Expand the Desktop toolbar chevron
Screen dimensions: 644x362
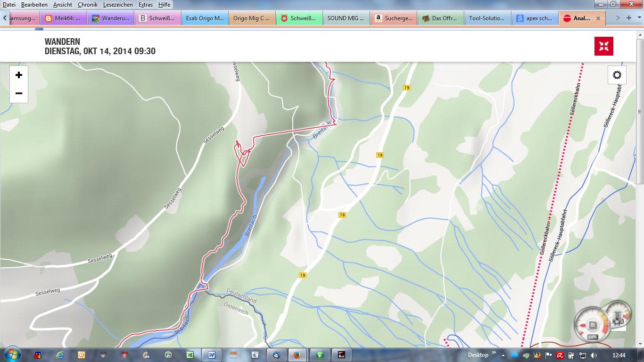tap(494, 353)
